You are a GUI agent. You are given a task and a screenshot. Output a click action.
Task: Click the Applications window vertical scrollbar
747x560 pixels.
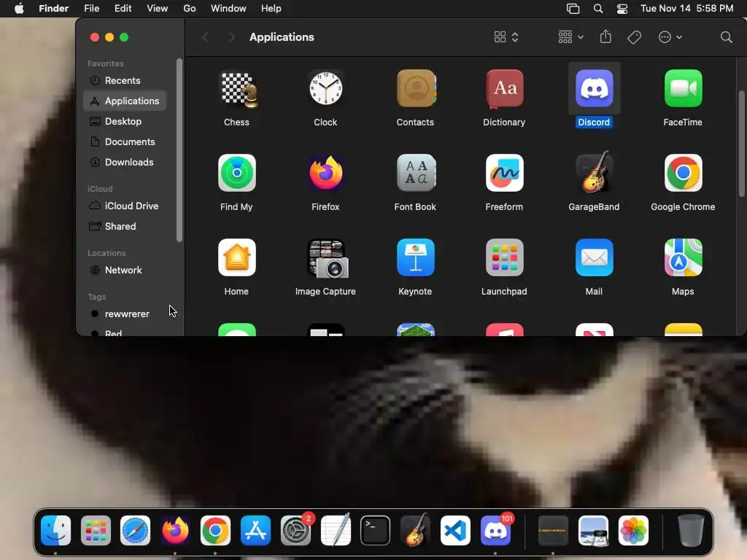pos(741,144)
